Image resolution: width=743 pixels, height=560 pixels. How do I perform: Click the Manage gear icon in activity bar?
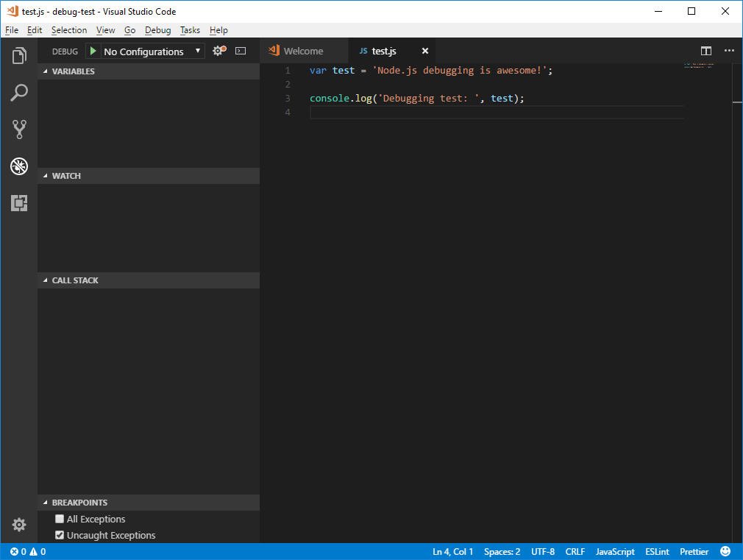[x=19, y=525]
